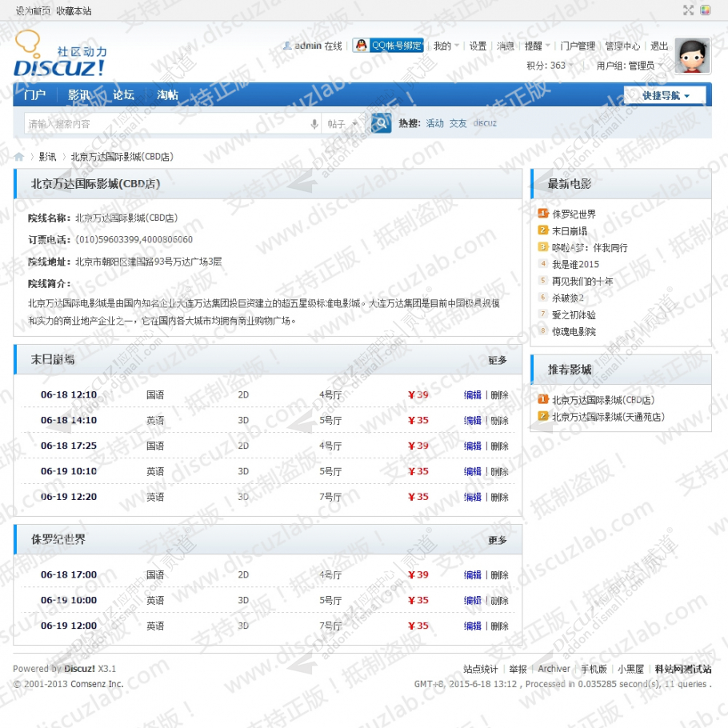728x728 pixels.
Task: Edit the 06-18 17:00 showing
Action: click(x=473, y=575)
